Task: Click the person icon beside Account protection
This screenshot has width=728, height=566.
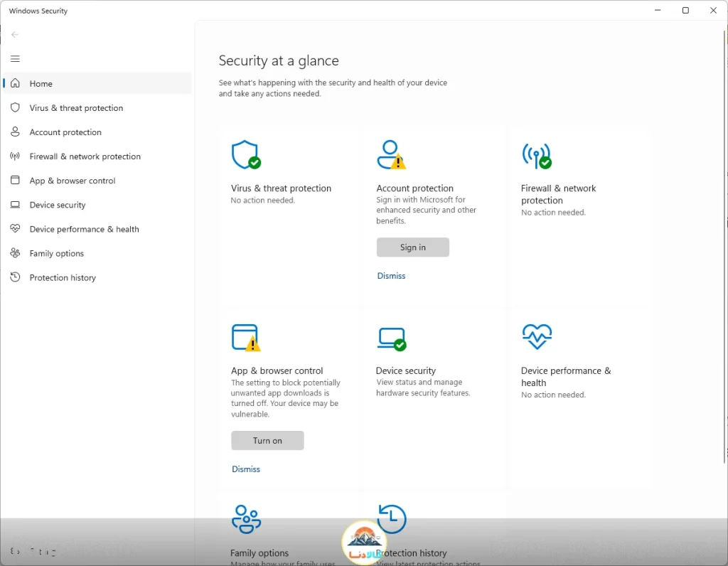Action: coord(16,132)
